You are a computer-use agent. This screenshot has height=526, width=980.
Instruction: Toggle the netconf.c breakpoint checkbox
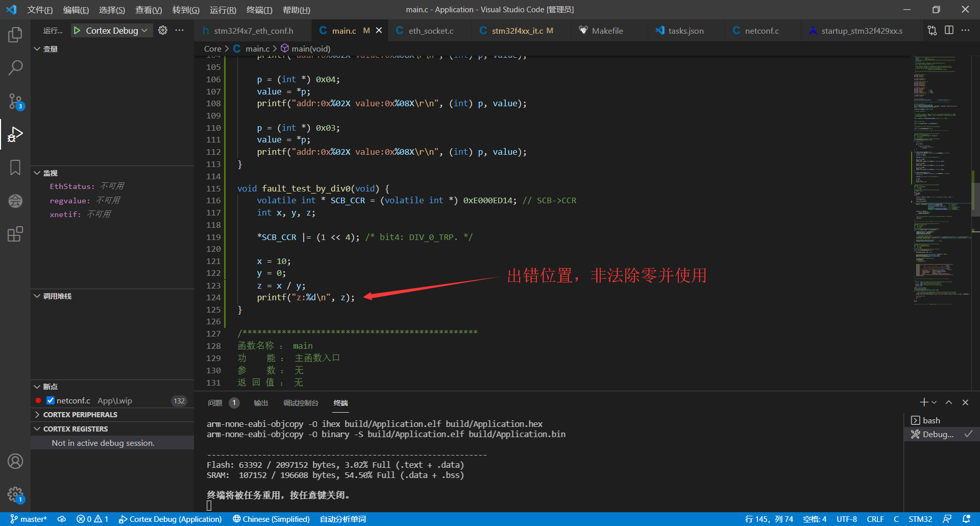(x=50, y=400)
